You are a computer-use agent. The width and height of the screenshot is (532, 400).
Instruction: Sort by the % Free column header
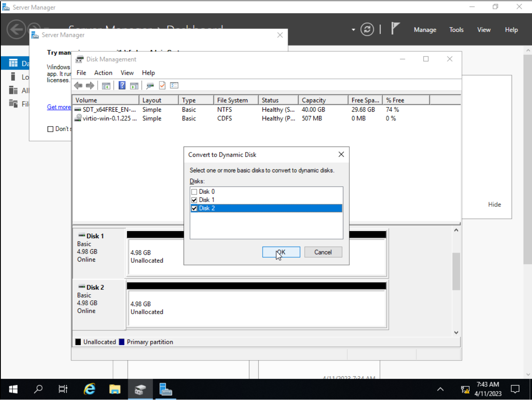pyautogui.click(x=406, y=100)
